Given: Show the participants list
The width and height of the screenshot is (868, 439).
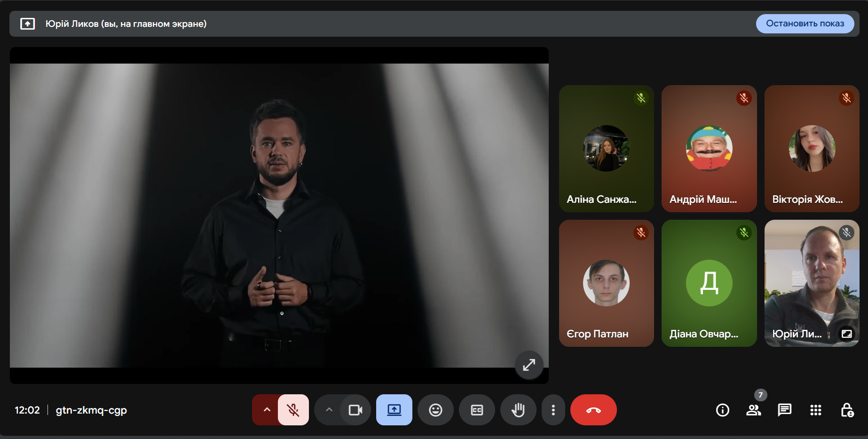Looking at the screenshot, I should (x=753, y=410).
